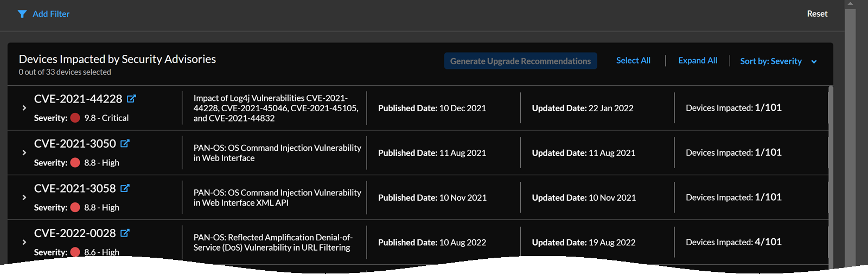Expand the CVE-2022-0028 advisory row
868x274 pixels.
tap(24, 242)
